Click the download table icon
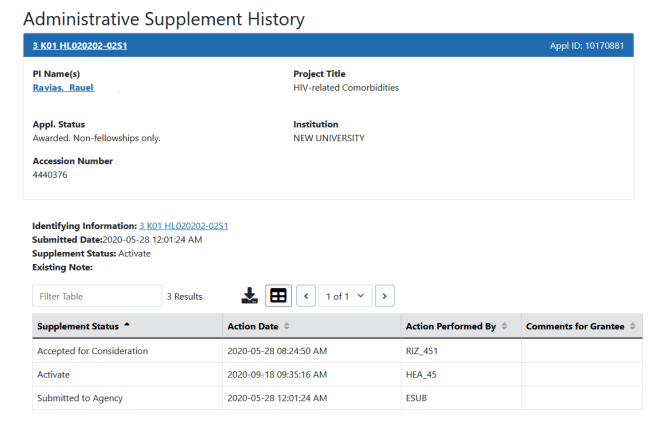Screen dimensions: 672x427 coord(250,296)
